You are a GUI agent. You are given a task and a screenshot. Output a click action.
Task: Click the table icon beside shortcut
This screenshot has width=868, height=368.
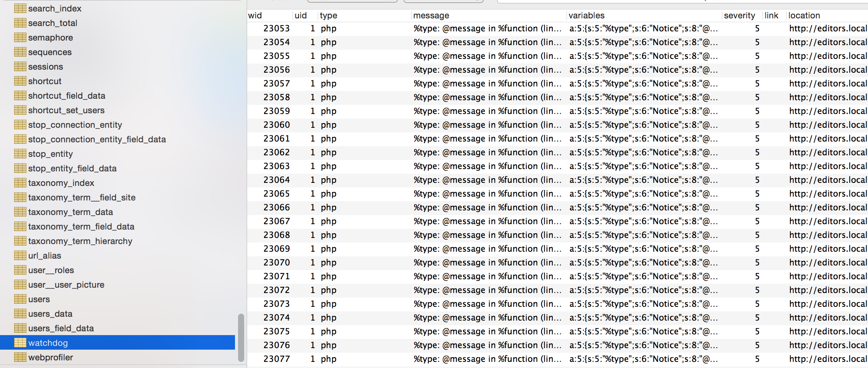click(20, 81)
